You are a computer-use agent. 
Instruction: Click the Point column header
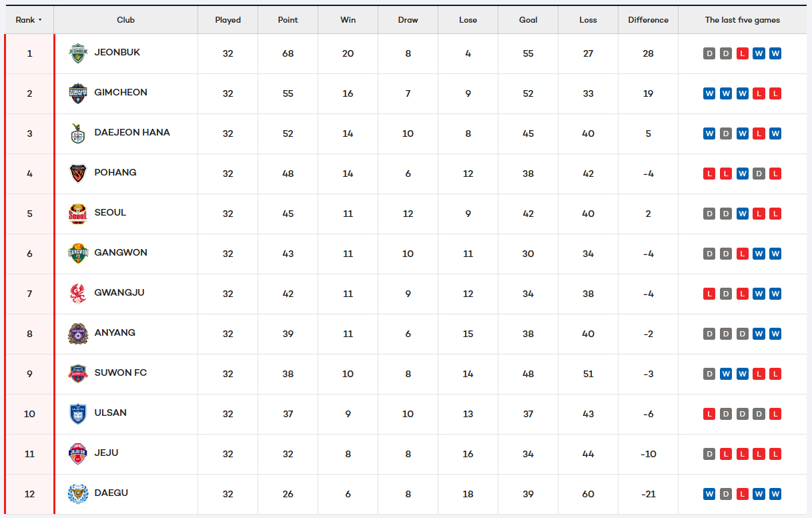pyautogui.click(x=288, y=20)
